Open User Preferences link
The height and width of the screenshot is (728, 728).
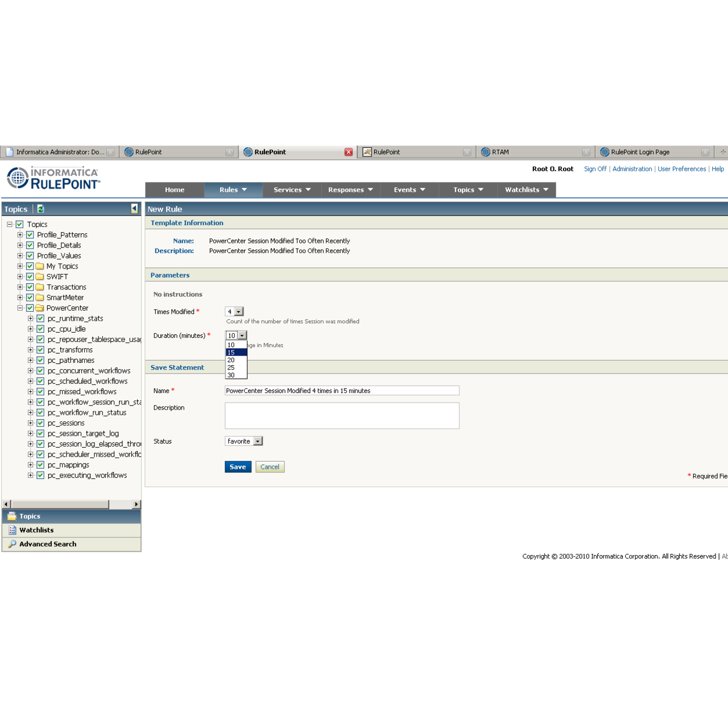(x=681, y=169)
